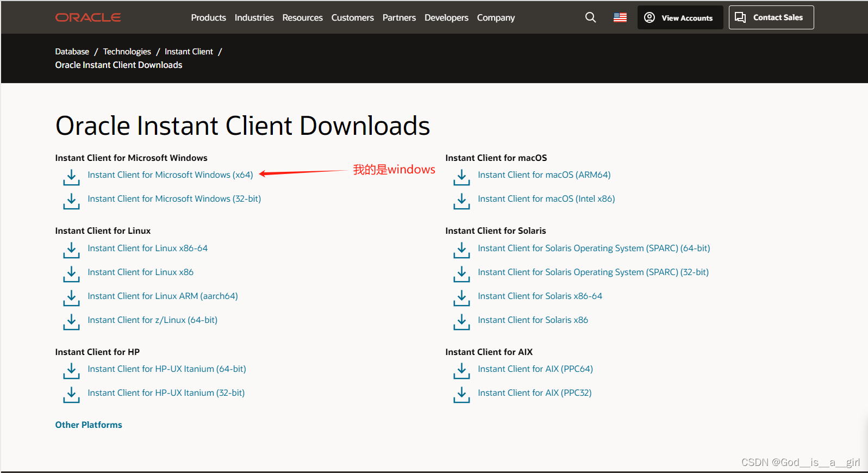Click the Instant Client for Microsoft Windows heading
Viewport: 868px width, 473px height.
131,158
